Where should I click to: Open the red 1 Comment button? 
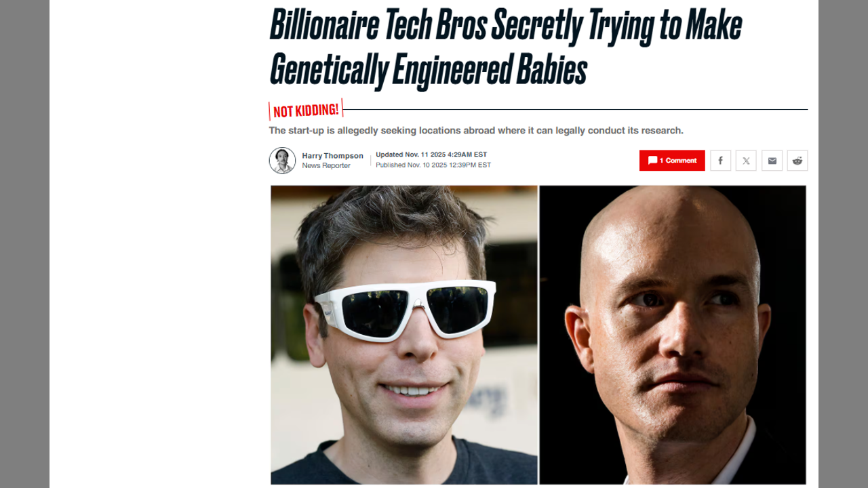pyautogui.click(x=672, y=161)
